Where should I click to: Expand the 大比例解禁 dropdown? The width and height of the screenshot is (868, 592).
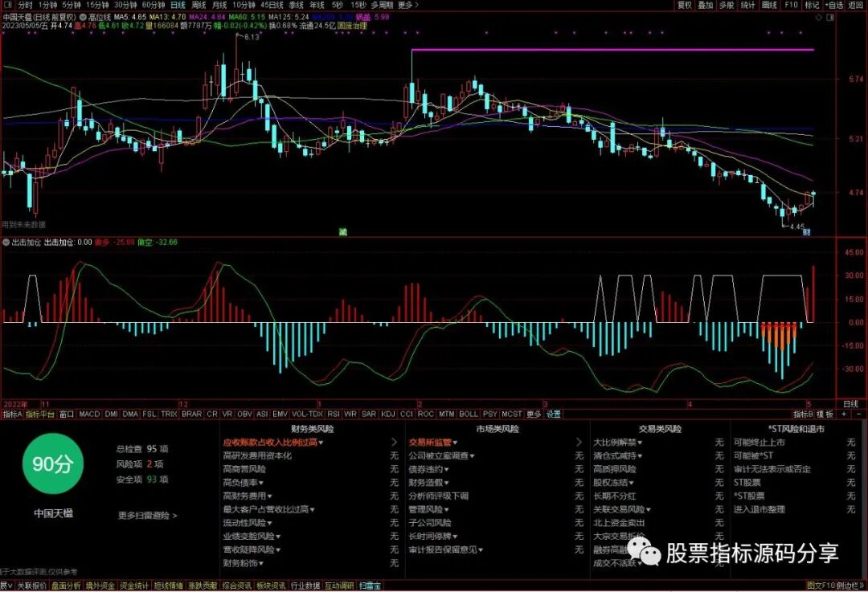click(x=640, y=443)
